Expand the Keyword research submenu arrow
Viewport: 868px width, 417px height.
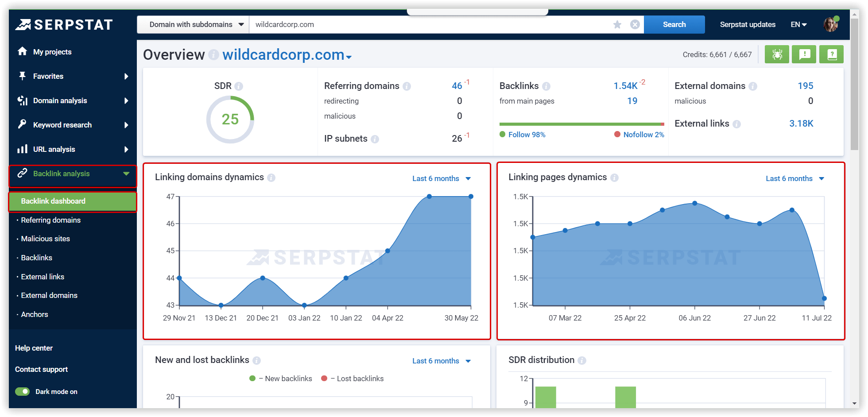[126, 125]
